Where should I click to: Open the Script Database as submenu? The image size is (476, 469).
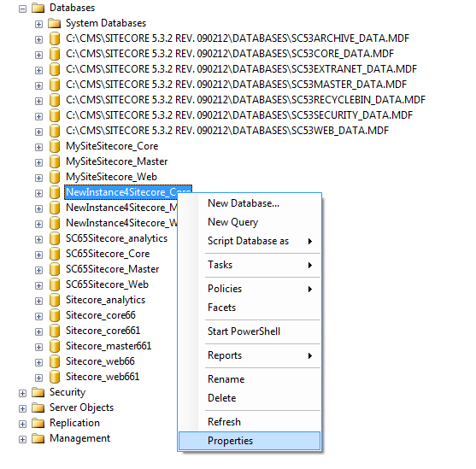coord(250,241)
